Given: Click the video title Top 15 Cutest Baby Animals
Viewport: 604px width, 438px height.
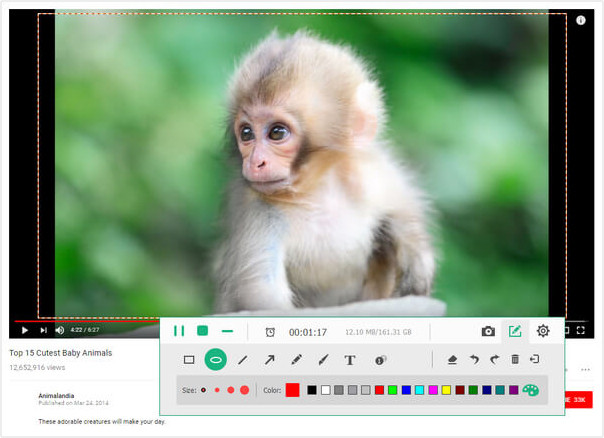Looking at the screenshot, I should click(61, 353).
